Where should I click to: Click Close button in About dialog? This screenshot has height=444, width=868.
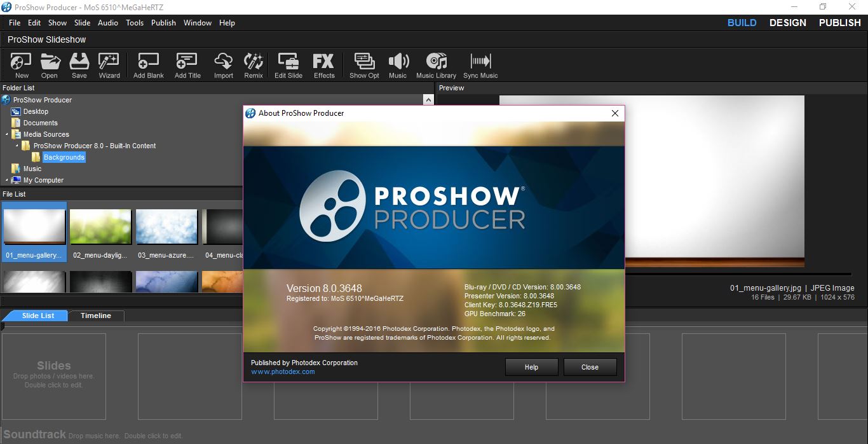pyautogui.click(x=590, y=367)
